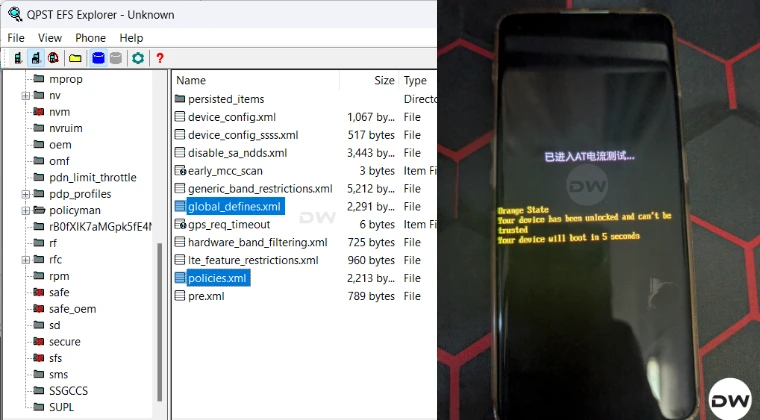The image size is (760, 420).
Task: Open settings with the teal gear icon
Action: [138, 58]
